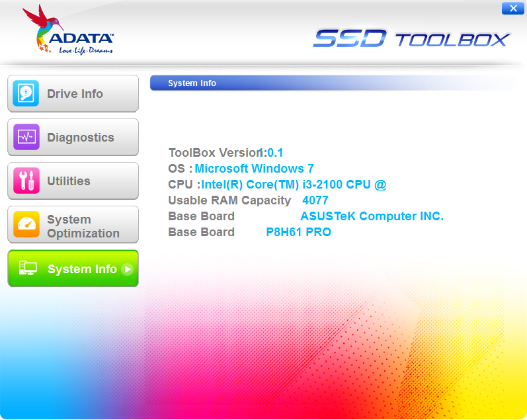The height and width of the screenshot is (420, 527).
Task: Click the CPU value Intel(R) Core(TM) i3-2100
Action: (x=294, y=185)
